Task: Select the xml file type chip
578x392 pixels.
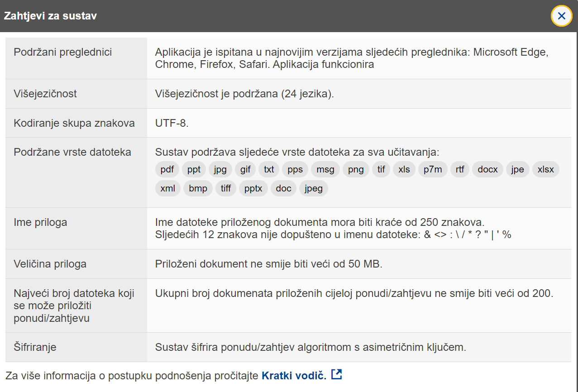Action: point(167,188)
